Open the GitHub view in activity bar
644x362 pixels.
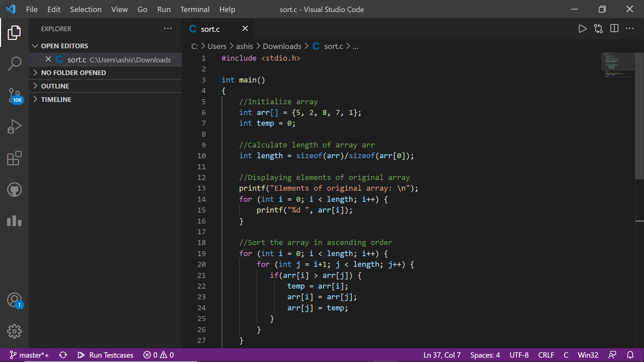pyautogui.click(x=14, y=190)
